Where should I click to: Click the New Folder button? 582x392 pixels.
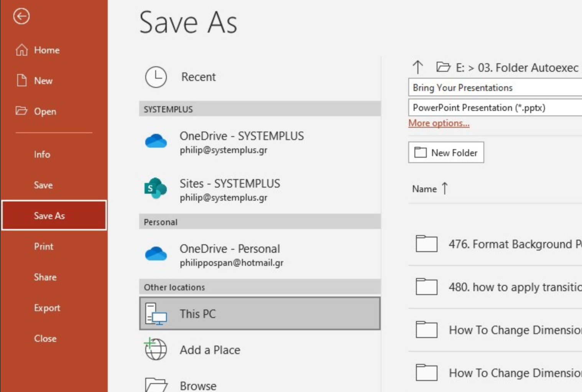(446, 152)
